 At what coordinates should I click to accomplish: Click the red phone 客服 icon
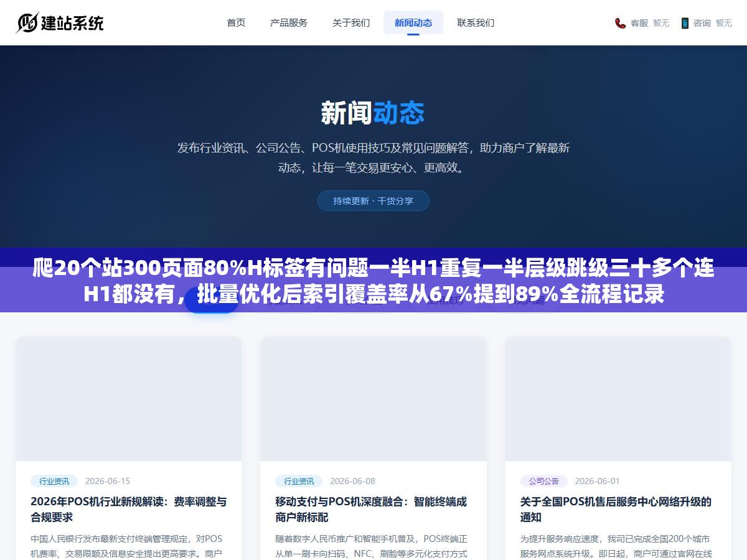pos(621,23)
